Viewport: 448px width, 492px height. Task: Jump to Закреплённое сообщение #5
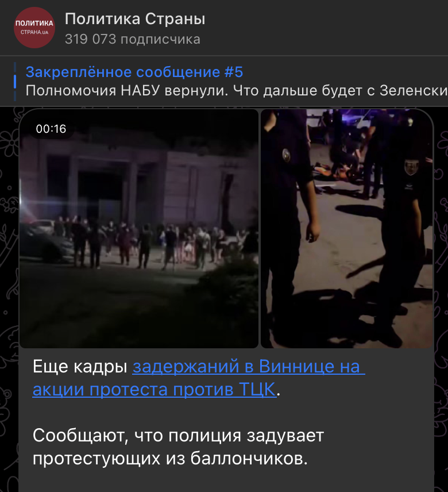(x=134, y=72)
